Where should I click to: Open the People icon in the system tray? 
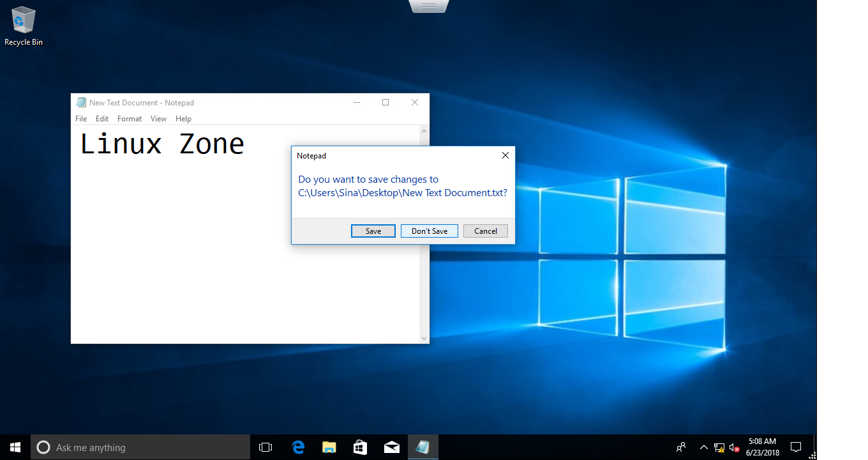[681, 447]
